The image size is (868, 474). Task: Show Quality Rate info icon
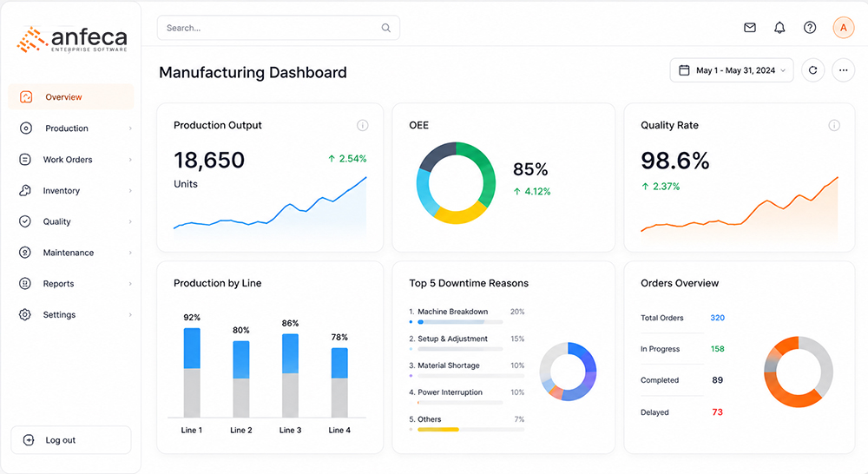tap(833, 125)
